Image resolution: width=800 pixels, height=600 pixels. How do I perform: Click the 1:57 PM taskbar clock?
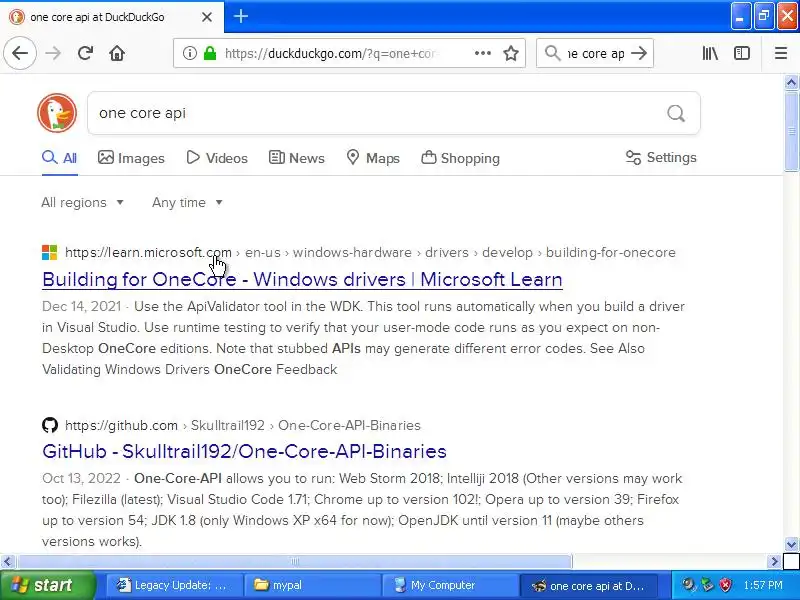[763, 585]
